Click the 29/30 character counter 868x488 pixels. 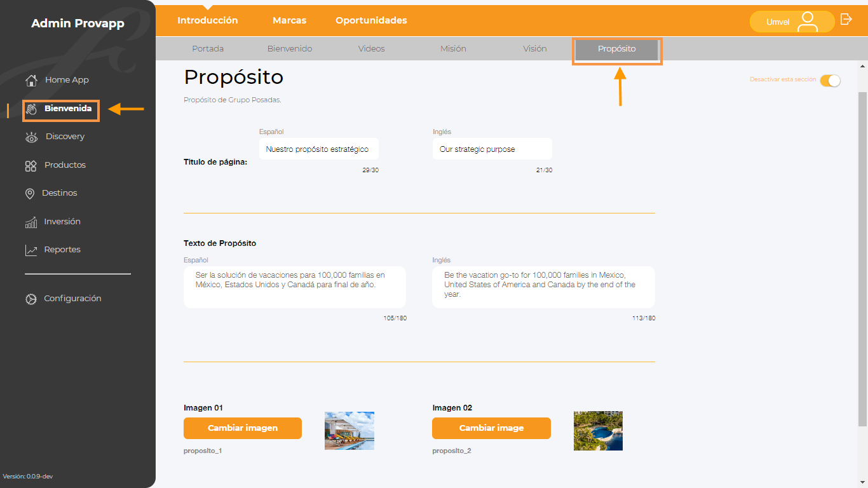[370, 170]
